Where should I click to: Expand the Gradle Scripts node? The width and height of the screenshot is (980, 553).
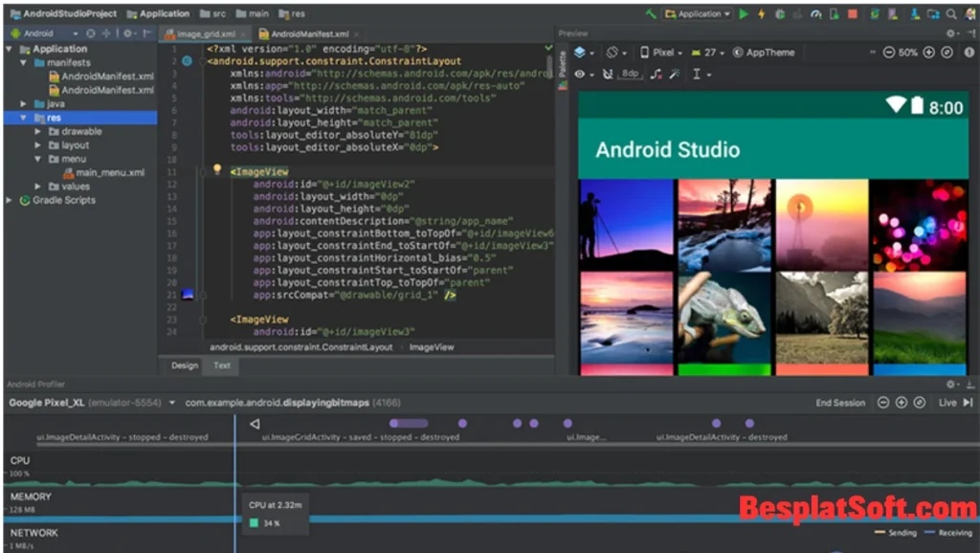[x=10, y=200]
